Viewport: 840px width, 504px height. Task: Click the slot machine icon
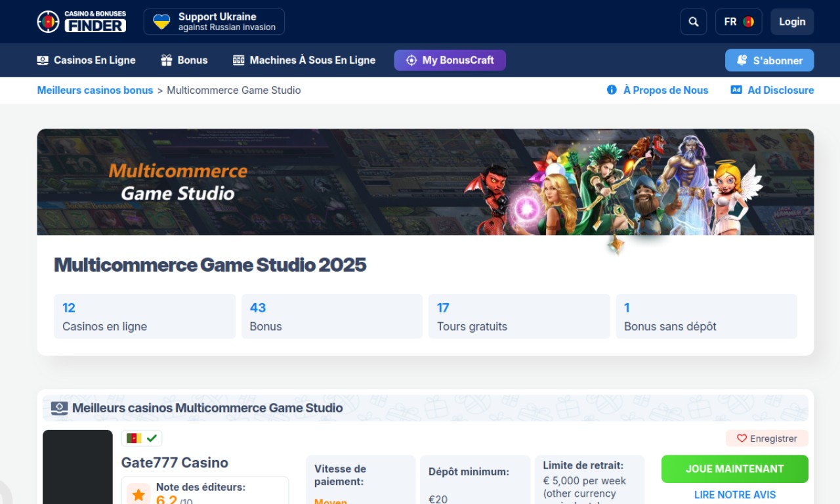[238, 60]
